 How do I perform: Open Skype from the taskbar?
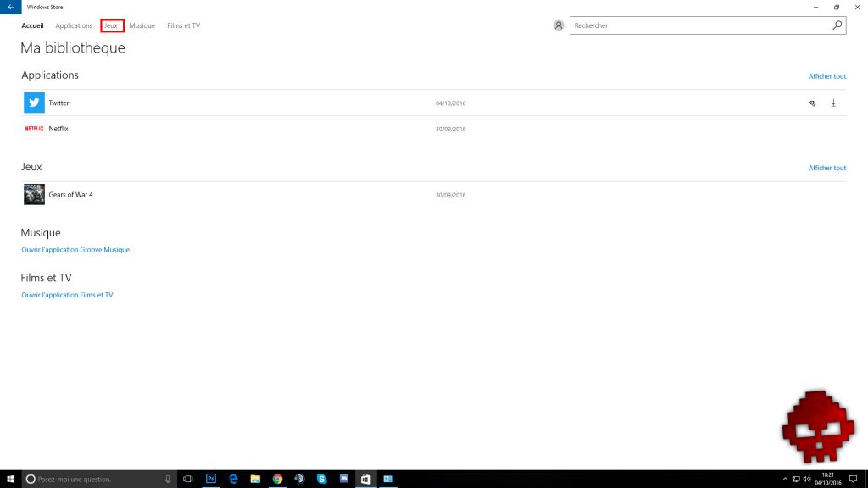pos(321,479)
